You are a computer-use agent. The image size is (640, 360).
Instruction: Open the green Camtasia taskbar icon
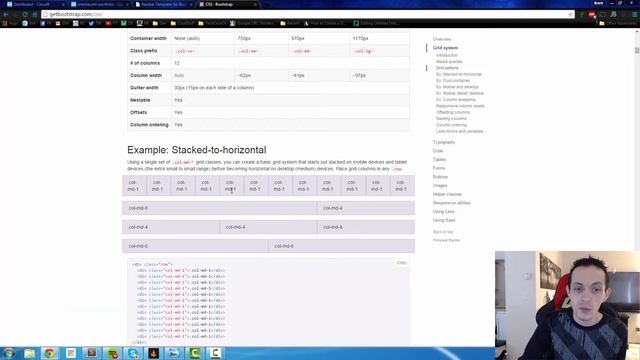tap(195, 353)
